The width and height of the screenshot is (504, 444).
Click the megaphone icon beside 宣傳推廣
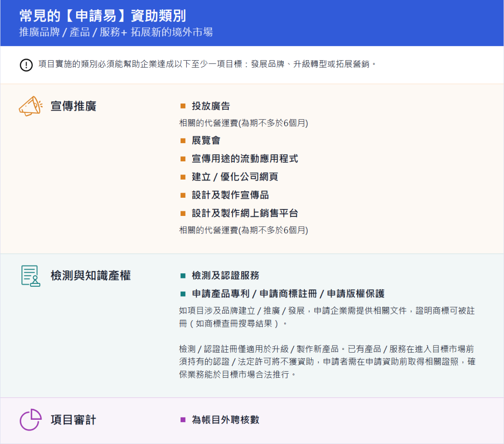point(30,106)
